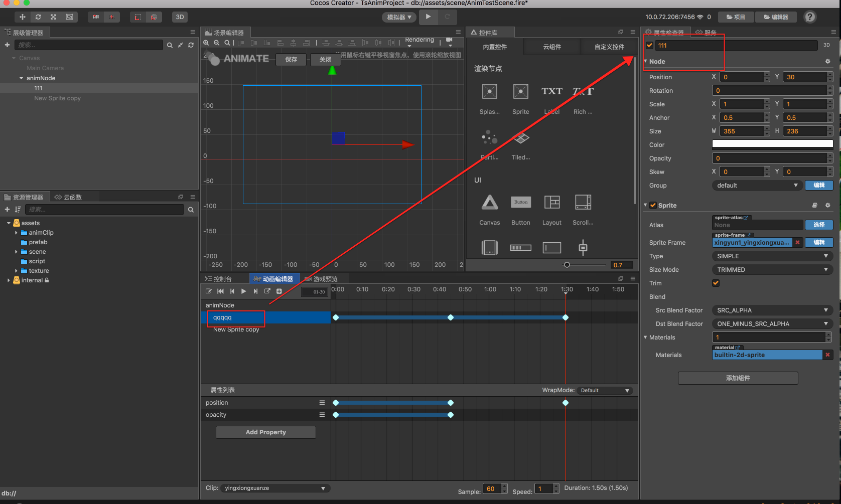This screenshot has width=841, height=504.
Task: Jump to first animation frame
Action: click(x=220, y=291)
